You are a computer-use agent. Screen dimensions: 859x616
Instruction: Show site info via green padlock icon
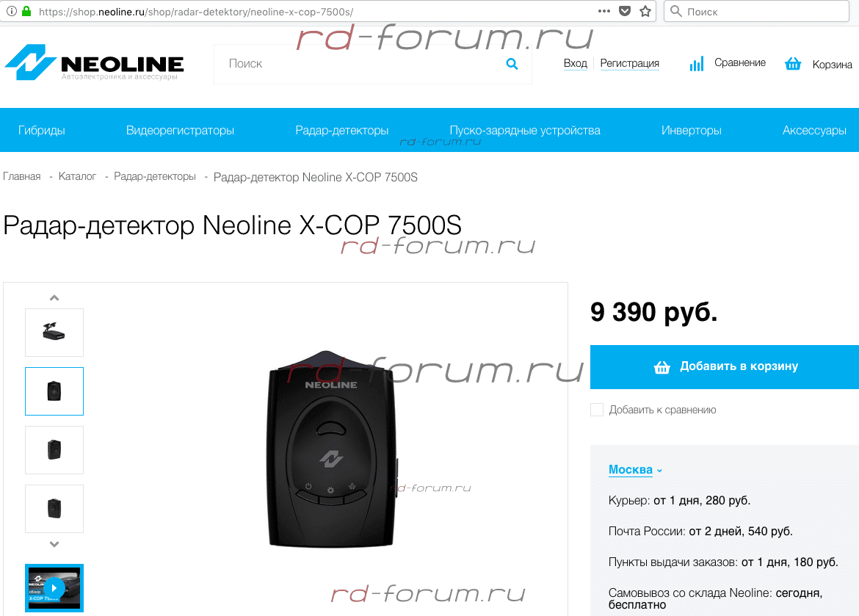point(26,11)
